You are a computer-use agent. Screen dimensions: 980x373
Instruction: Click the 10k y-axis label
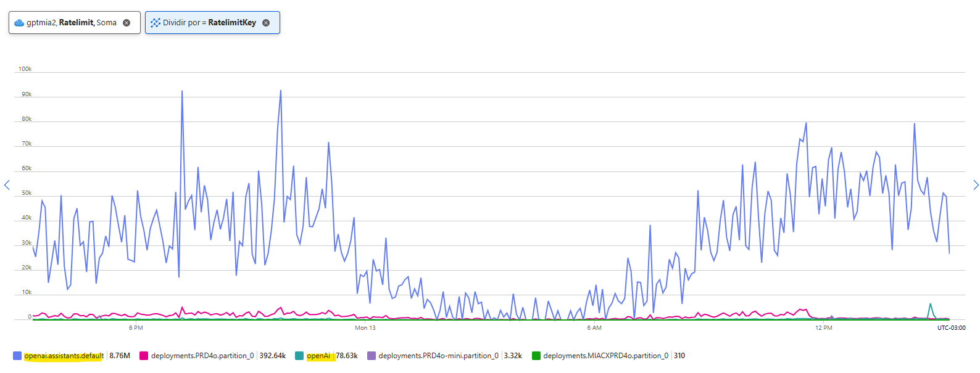click(27, 292)
